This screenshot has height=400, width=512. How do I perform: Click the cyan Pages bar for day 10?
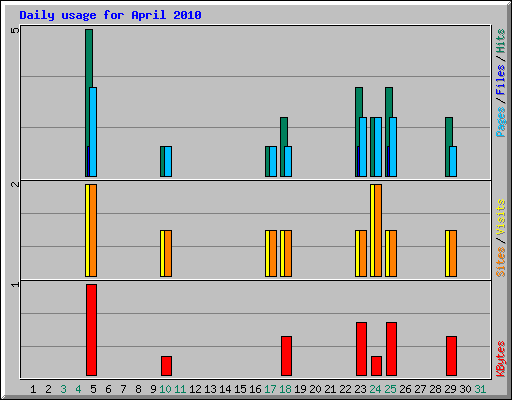coord(168,161)
